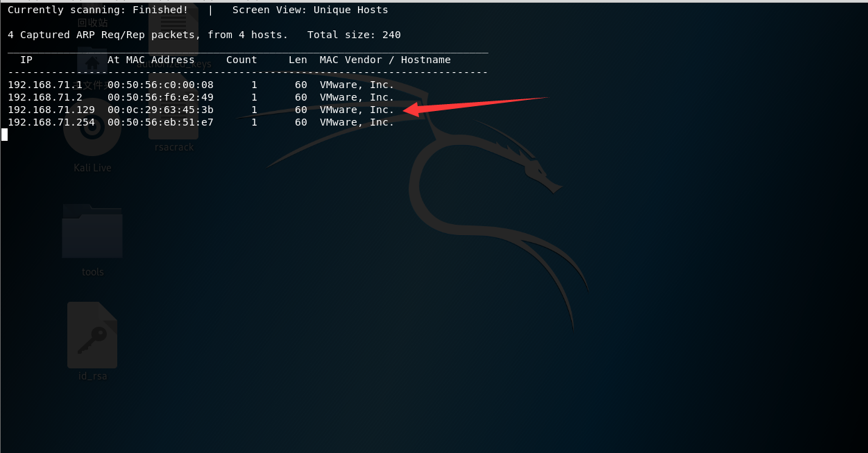Click the terminal cursor block
The width and height of the screenshot is (868, 453).
(4, 135)
